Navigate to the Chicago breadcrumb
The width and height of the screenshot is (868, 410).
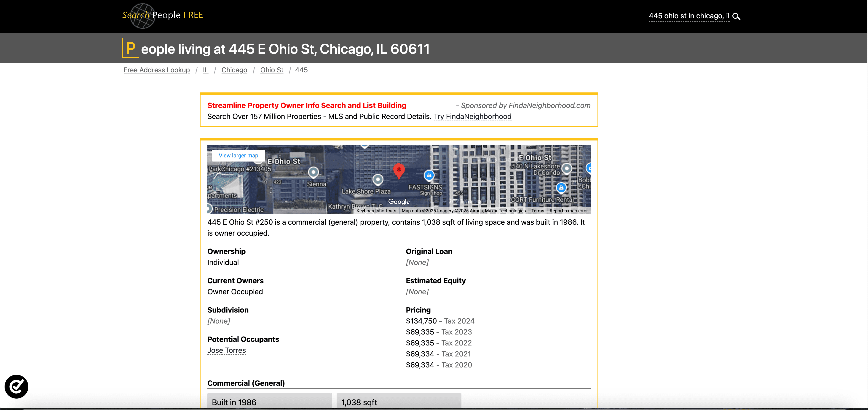click(x=234, y=70)
